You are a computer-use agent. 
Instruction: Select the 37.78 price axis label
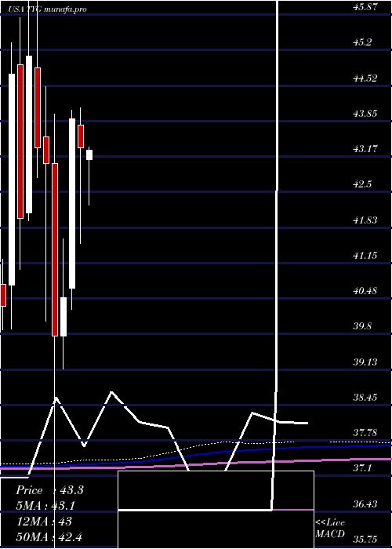coord(365,433)
